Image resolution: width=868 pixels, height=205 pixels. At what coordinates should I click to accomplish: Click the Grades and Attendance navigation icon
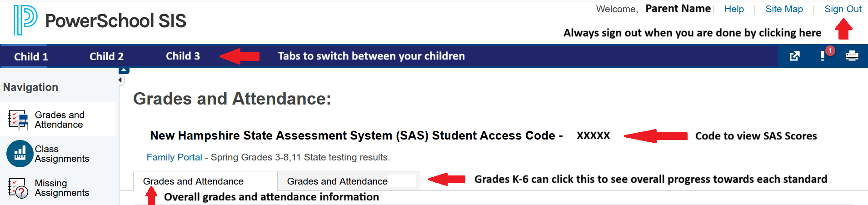(18, 120)
